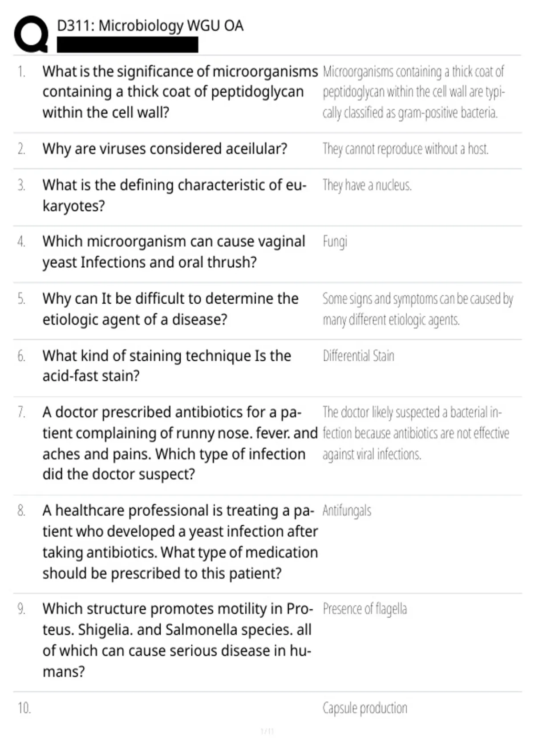The width and height of the screenshot is (534, 756).
Task: Click the 'Capsule production' answer
Action: point(365,708)
